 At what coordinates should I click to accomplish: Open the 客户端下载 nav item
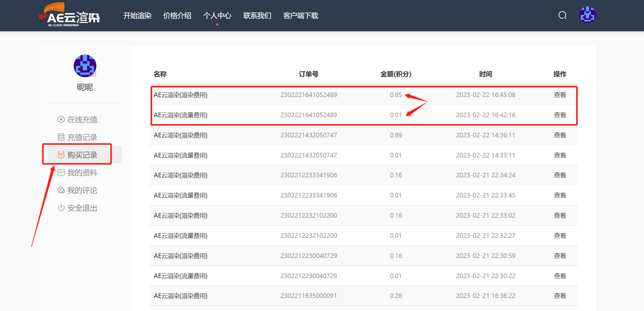point(300,16)
